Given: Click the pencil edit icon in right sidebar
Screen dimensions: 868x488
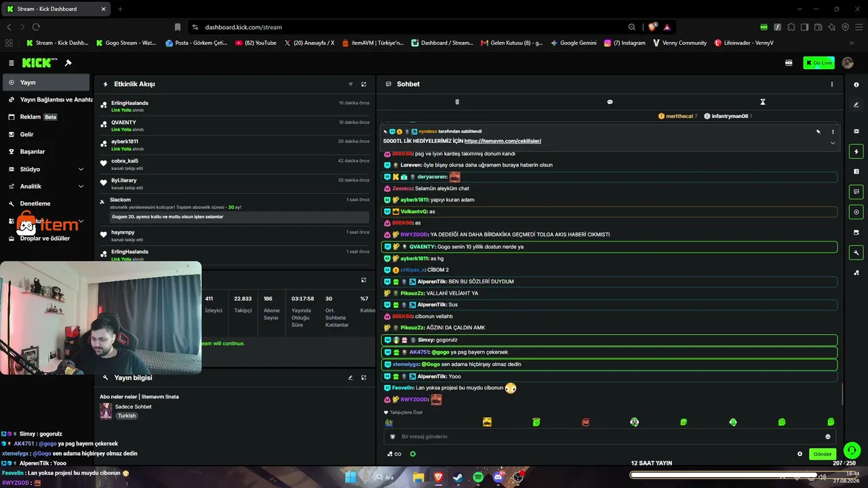Looking at the screenshot, I should coord(856,104).
